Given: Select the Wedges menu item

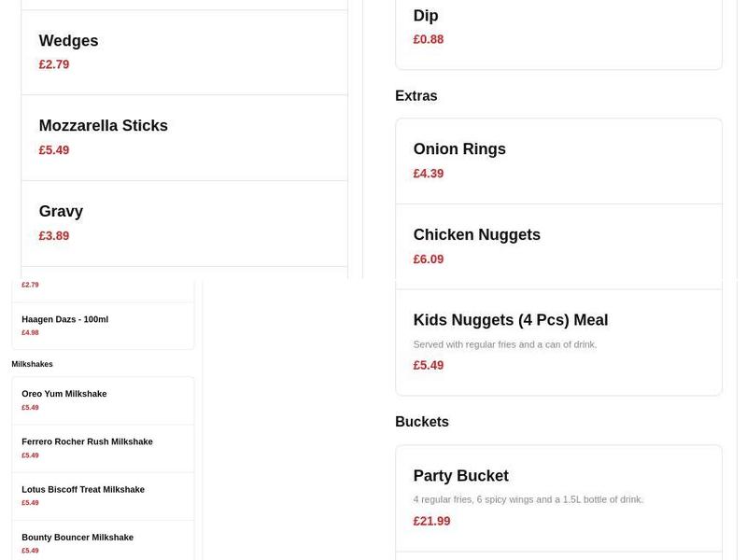Looking at the screenshot, I should tap(68, 40).
